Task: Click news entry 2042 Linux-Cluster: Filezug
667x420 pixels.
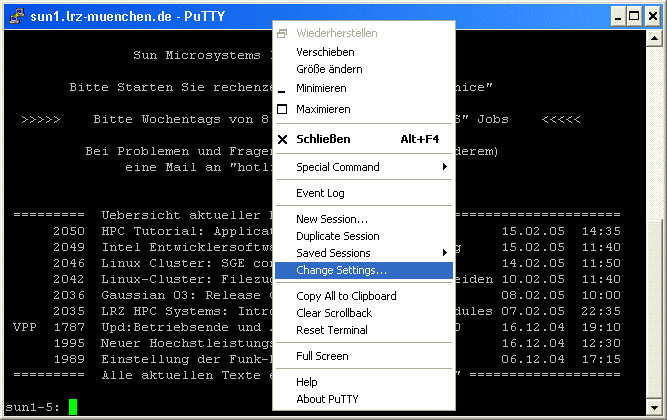Action: pyautogui.click(x=162, y=279)
